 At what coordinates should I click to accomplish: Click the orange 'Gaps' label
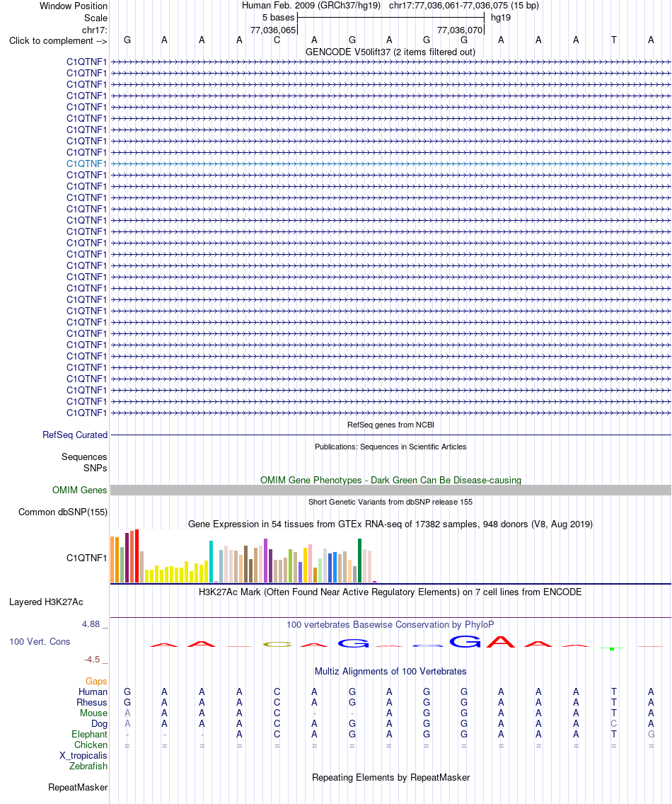pos(96,682)
